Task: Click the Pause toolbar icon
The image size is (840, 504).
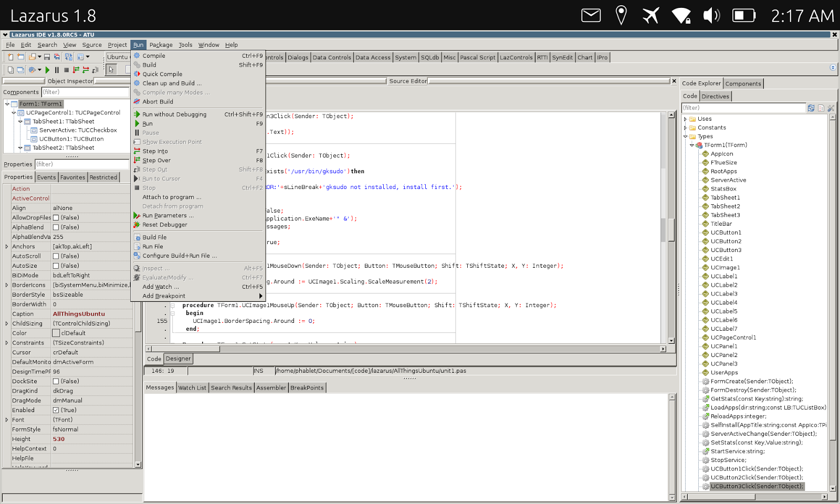Action: pos(57,70)
